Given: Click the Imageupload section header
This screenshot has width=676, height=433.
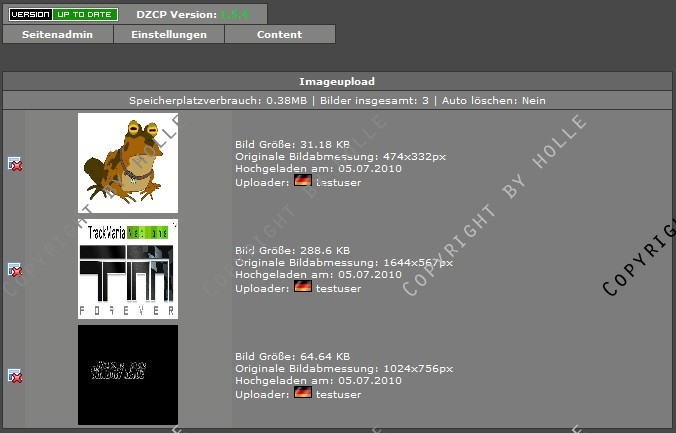Looking at the screenshot, I should tap(337, 81).
